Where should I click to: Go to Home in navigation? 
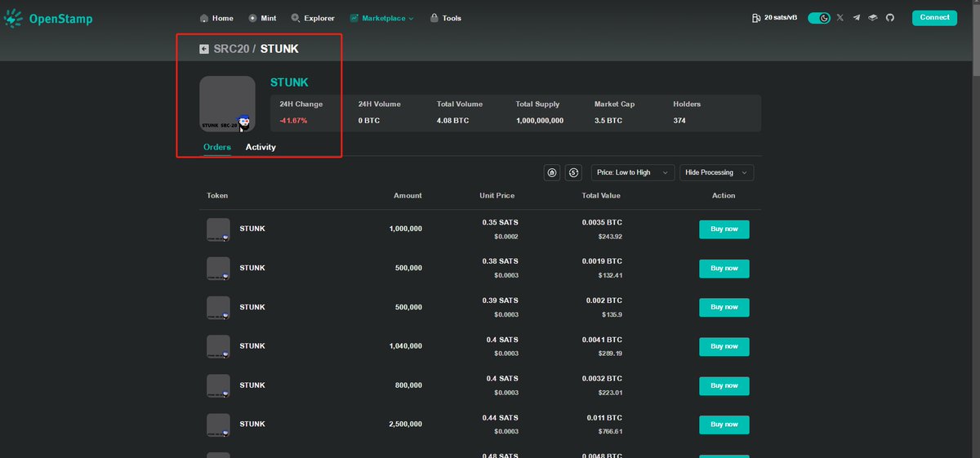click(222, 18)
